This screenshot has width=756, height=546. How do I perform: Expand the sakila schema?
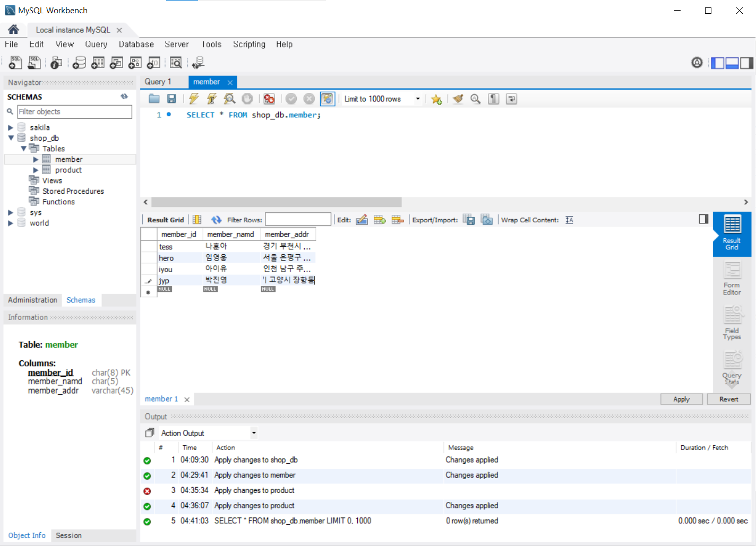10,127
